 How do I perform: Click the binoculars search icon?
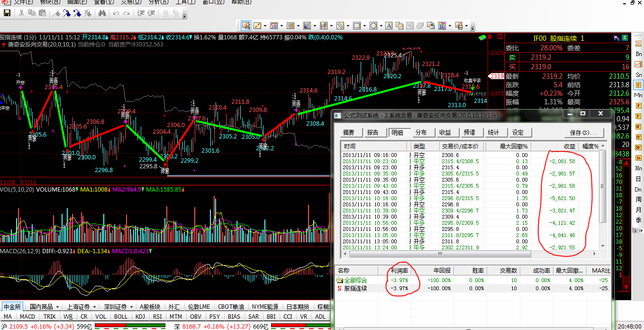click(x=101, y=13)
